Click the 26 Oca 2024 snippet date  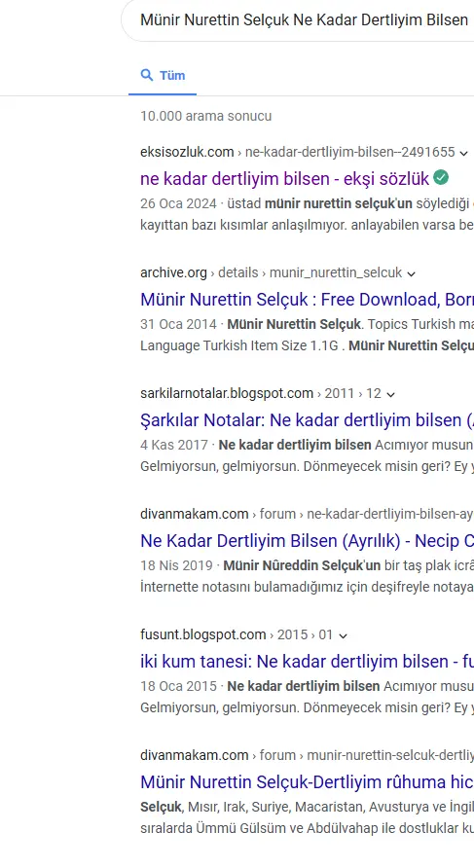tap(178, 203)
